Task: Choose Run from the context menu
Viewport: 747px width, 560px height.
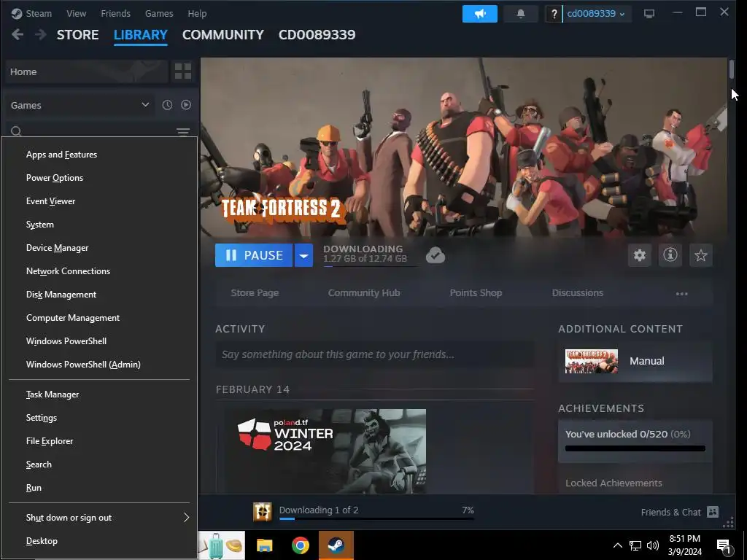Action: point(99,488)
